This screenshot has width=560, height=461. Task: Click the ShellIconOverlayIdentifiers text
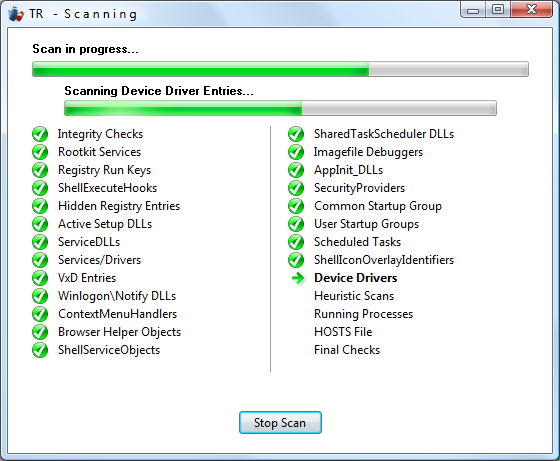click(384, 260)
